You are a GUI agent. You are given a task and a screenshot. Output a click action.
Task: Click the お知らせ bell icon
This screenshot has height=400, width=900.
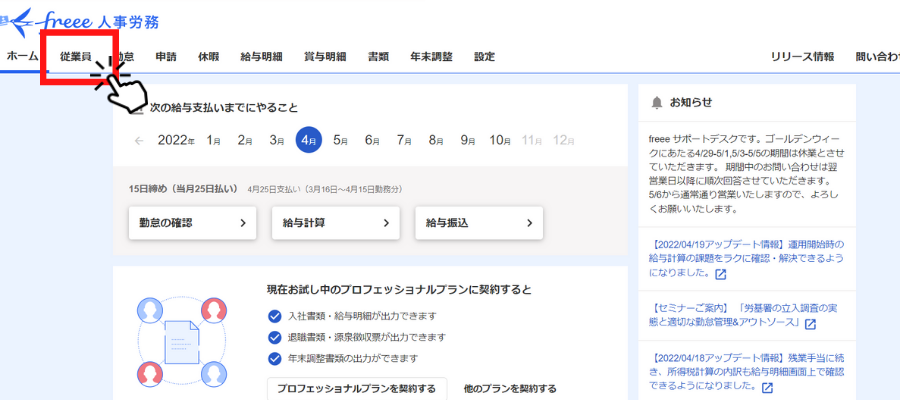coord(656,102)
